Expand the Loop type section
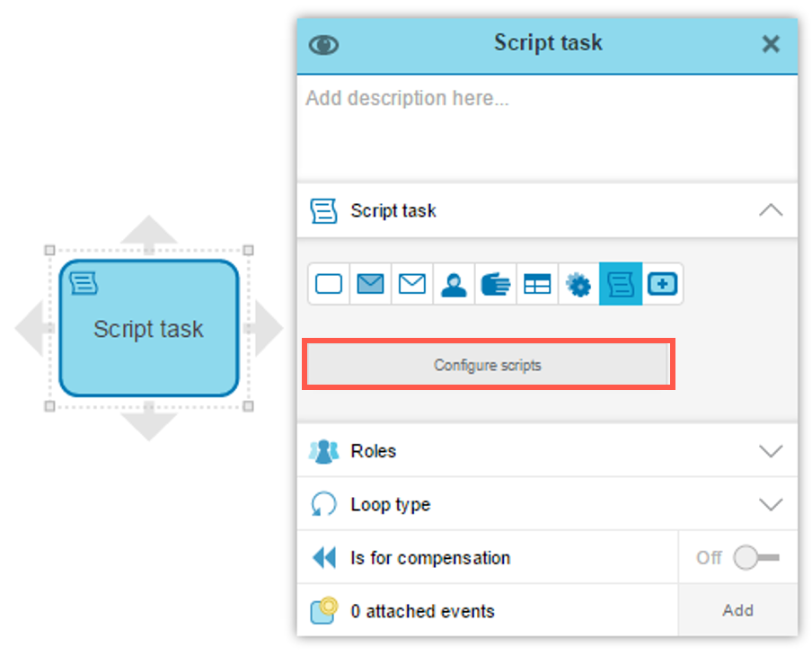This screenshot has height=656, width=812. [771, 505]
